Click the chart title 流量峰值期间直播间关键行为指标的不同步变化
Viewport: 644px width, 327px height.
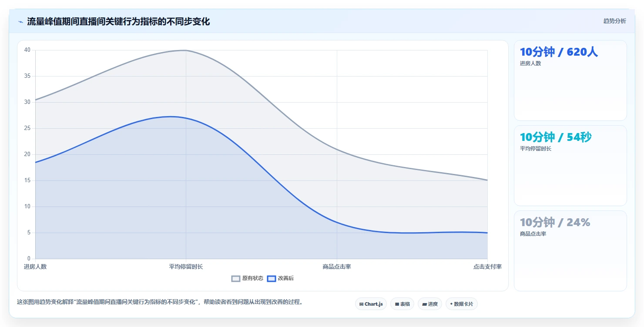pos(118,22)
